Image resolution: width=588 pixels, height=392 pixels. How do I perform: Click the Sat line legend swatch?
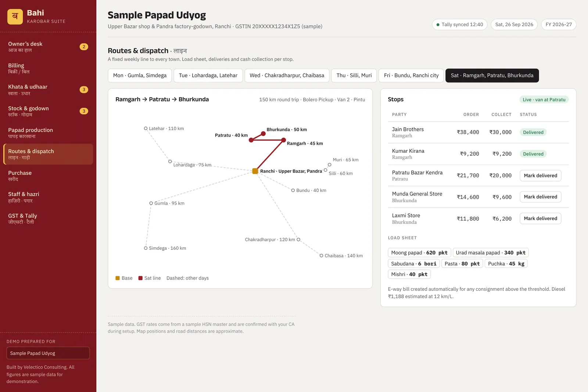[140, 278]
